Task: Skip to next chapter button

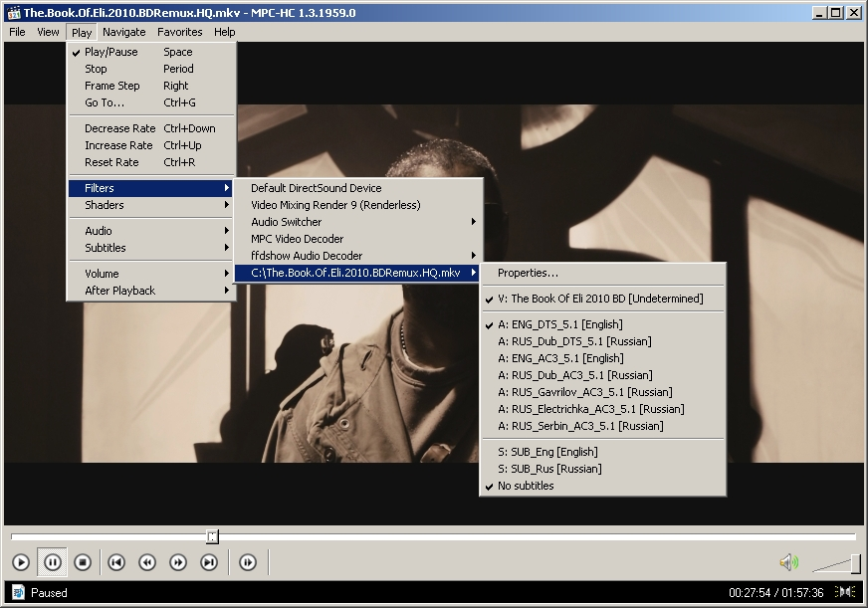Action: click(209, 563)
